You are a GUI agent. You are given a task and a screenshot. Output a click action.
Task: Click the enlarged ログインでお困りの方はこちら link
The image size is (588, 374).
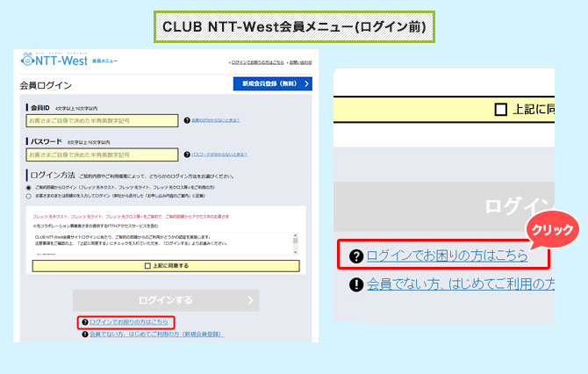point(447,255)
